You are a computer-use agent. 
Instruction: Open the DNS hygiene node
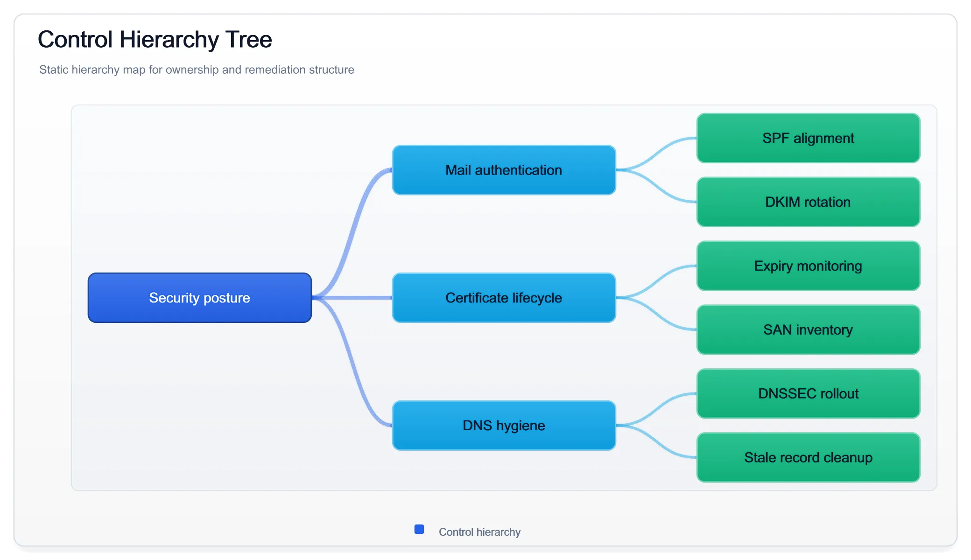point(504,426)
